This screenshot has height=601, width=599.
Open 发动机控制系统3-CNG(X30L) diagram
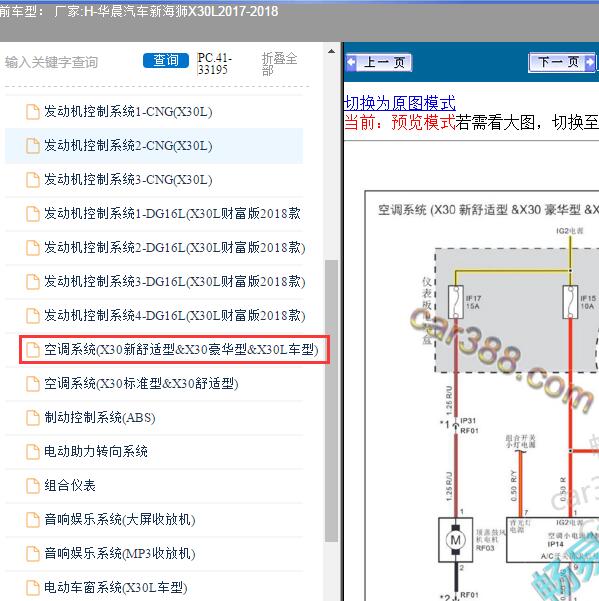[x=128, y=180]
